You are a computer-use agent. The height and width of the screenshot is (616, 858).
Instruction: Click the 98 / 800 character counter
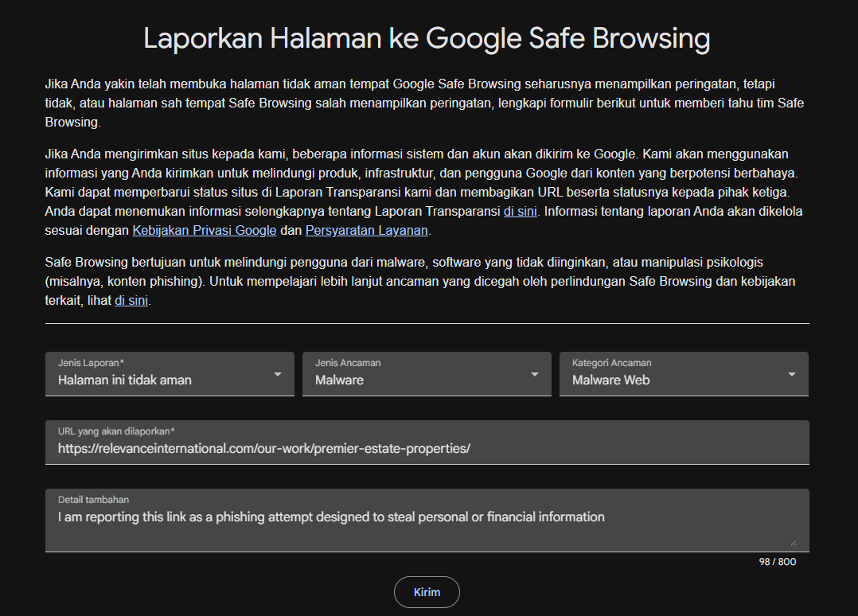(x=777, y=562)
